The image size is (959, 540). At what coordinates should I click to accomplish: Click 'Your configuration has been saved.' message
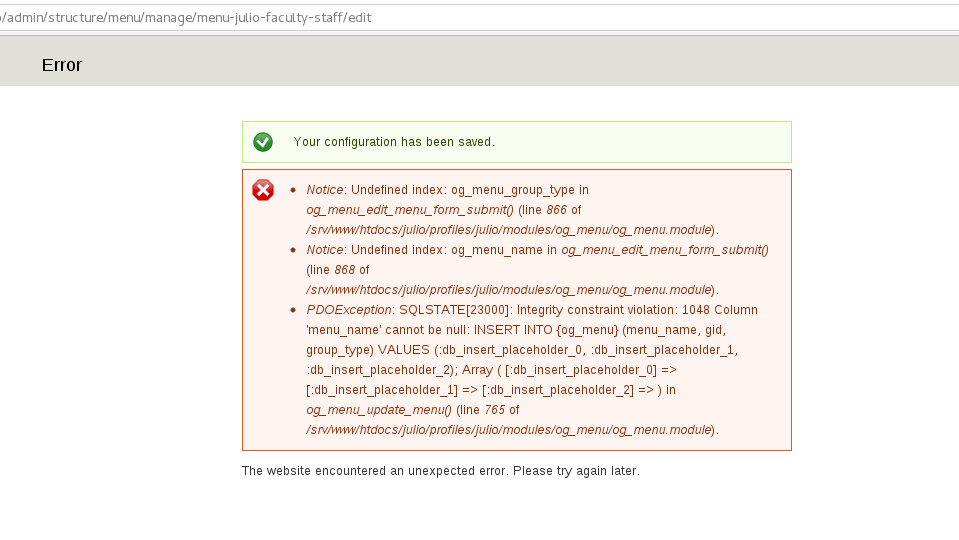click(394, 142)
